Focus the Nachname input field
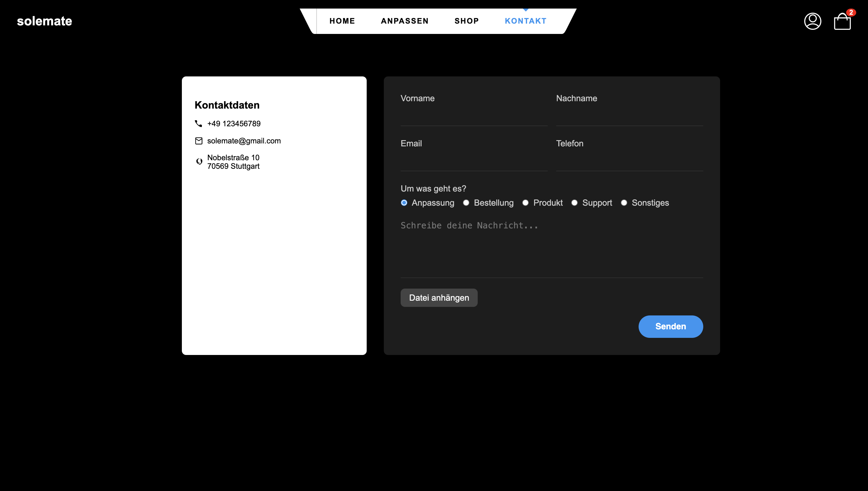The width and height of the screenshot is (868, 491). (629, 117)
